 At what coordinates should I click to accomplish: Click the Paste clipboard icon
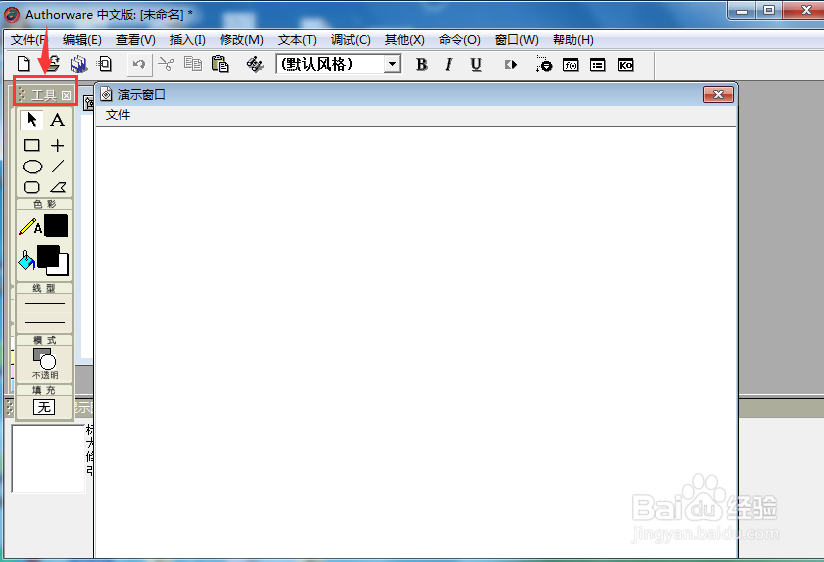coord(220,65)
